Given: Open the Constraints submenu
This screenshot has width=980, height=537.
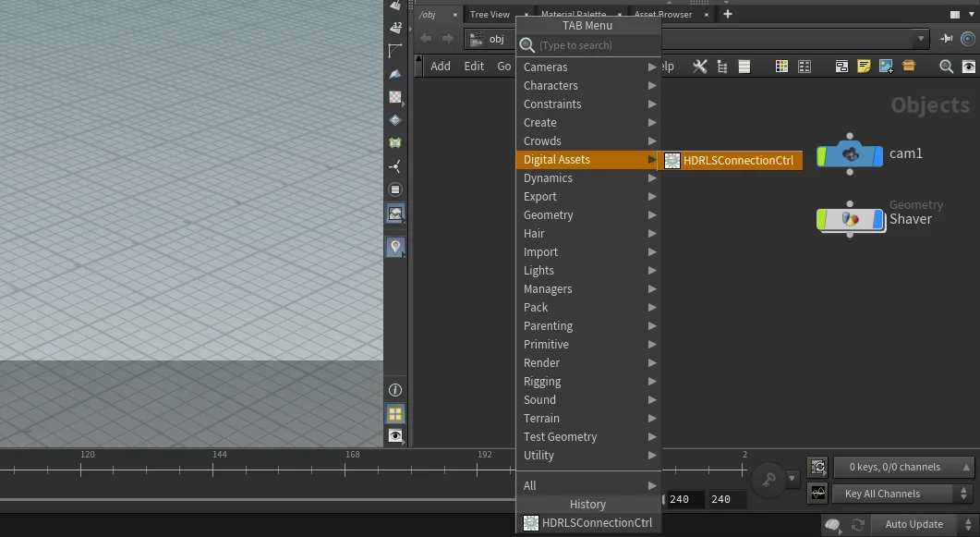Looking at the screenshot, I should click(x=588, y=104).
